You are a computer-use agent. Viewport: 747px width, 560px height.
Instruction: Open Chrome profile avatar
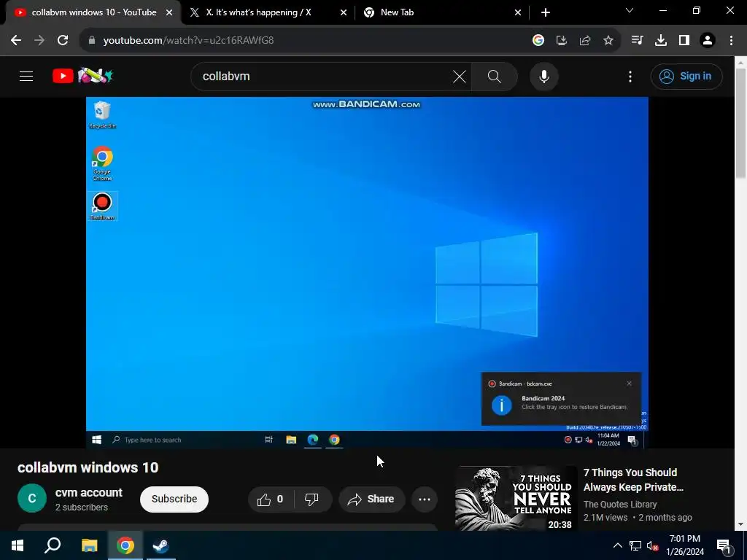pos(708,40)
